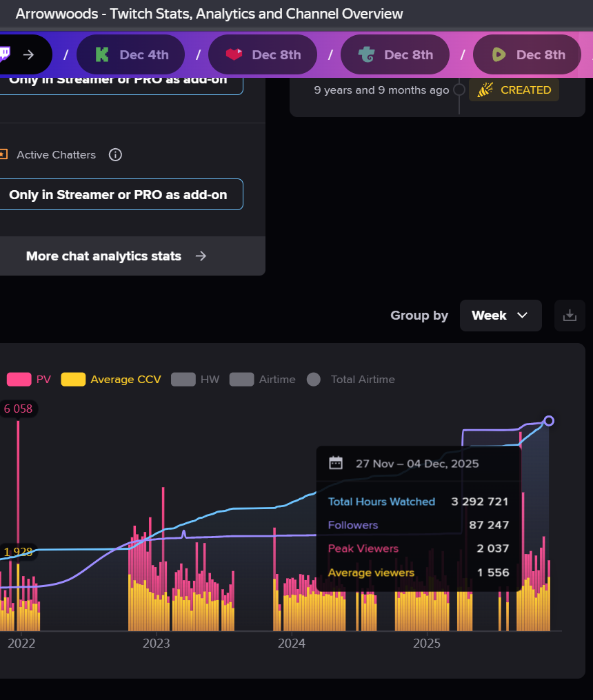Click the 2024 axis label

point(292,644)
